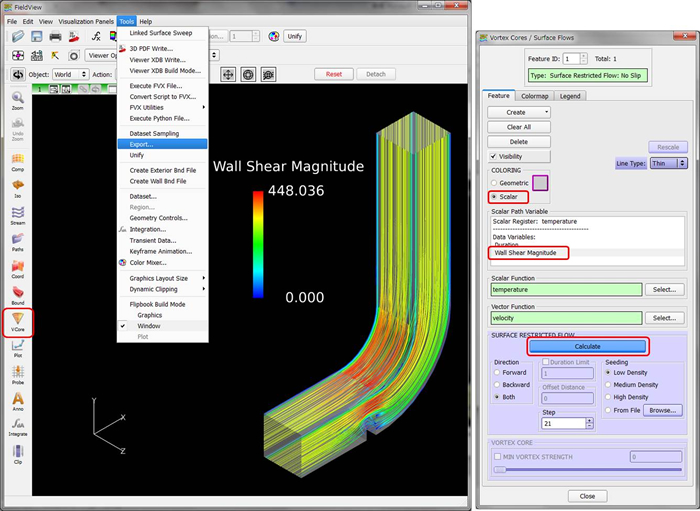Open the Iso surface tool
Screen dimensions: 700x511
pos(18,187)
